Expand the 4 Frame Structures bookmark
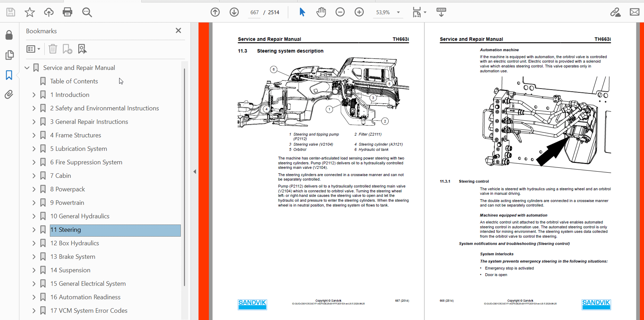This screenshot has height=320, width=644. point(34,135)
